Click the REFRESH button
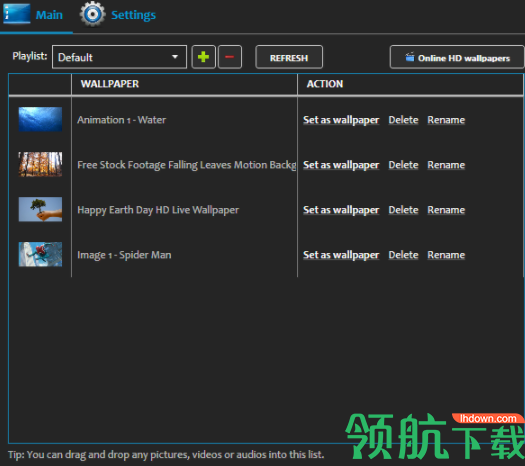 [289, 57]
